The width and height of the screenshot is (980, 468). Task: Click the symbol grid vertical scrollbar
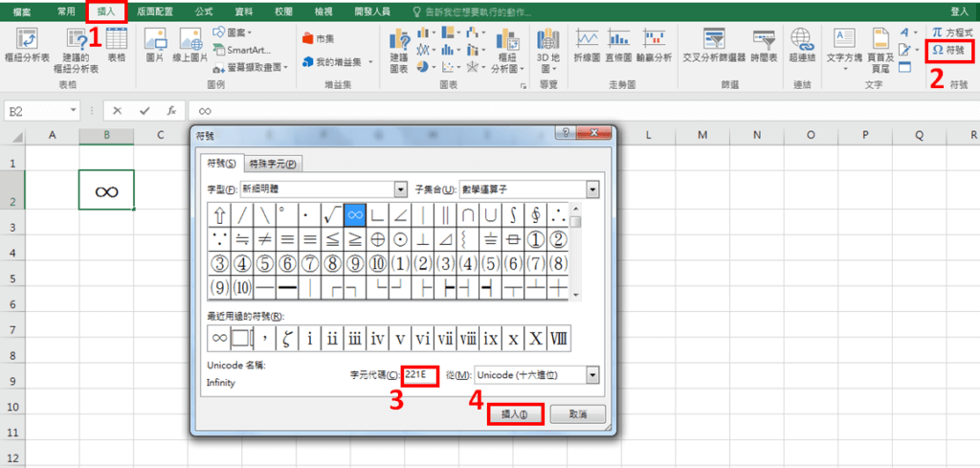(576, 258)
